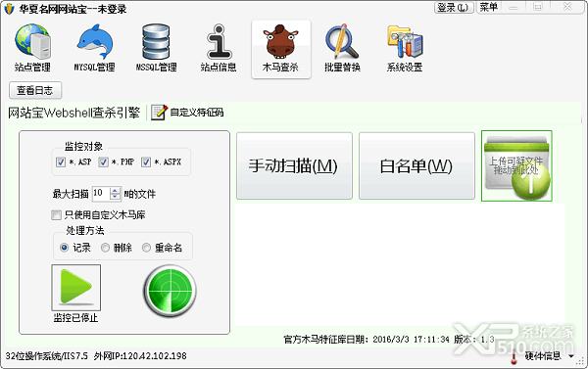
Task: Click the thermometer 硬件信息 icon
Action: click(x=514, y=357)
